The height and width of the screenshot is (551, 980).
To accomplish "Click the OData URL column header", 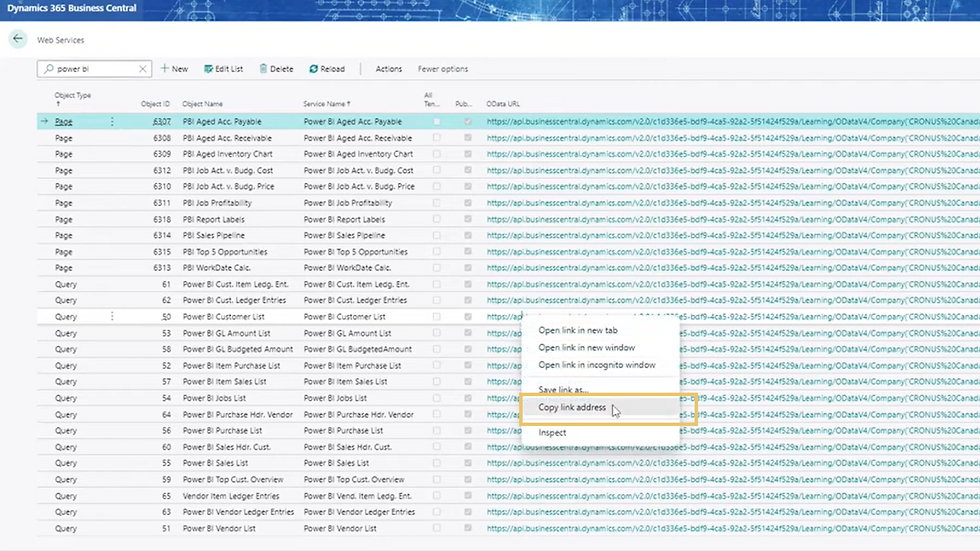I will (x=503, y=104).
